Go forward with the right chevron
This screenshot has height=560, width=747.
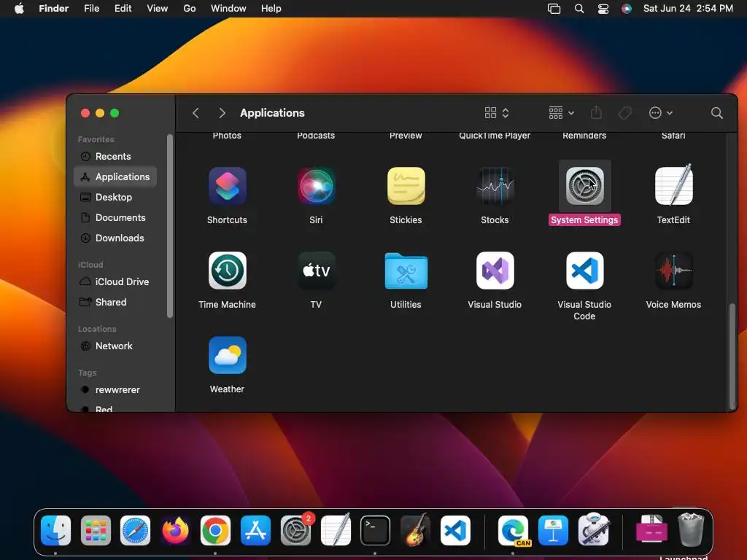pos(222,113)
